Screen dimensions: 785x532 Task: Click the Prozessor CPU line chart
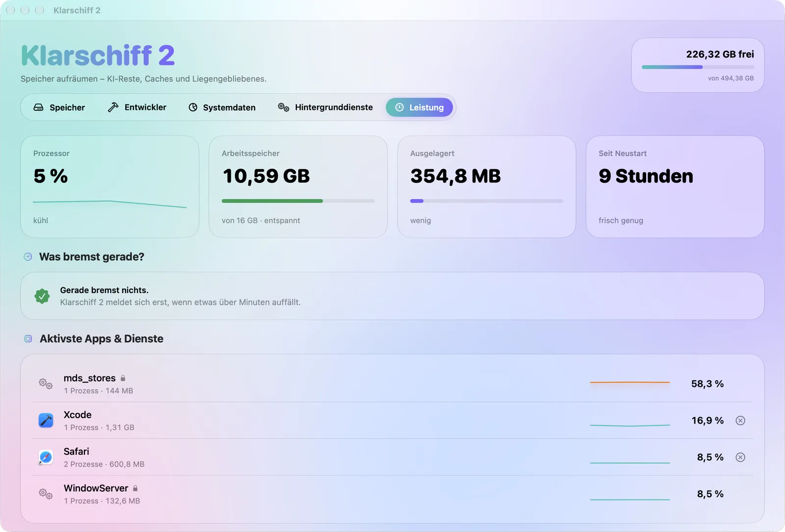110,204
